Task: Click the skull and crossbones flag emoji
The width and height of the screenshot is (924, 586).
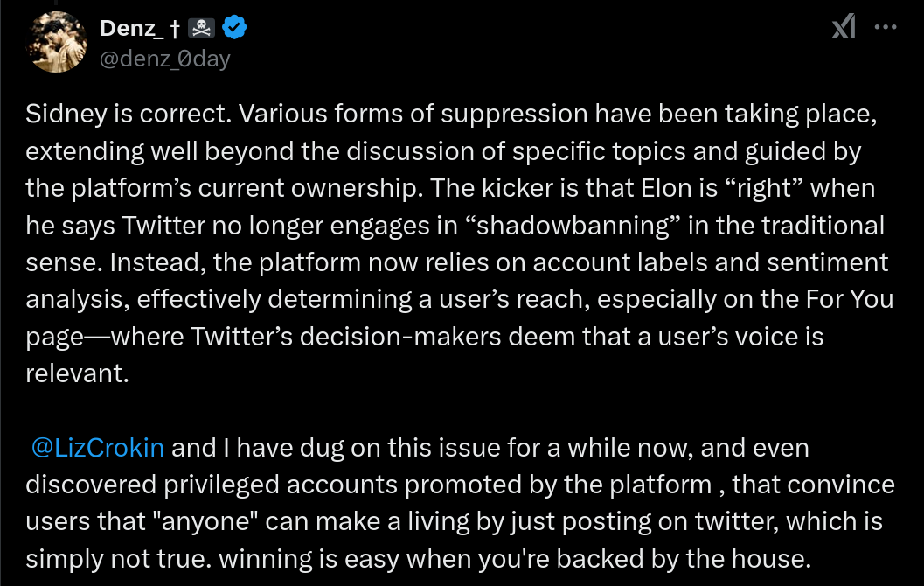Action: pos(202,28)
